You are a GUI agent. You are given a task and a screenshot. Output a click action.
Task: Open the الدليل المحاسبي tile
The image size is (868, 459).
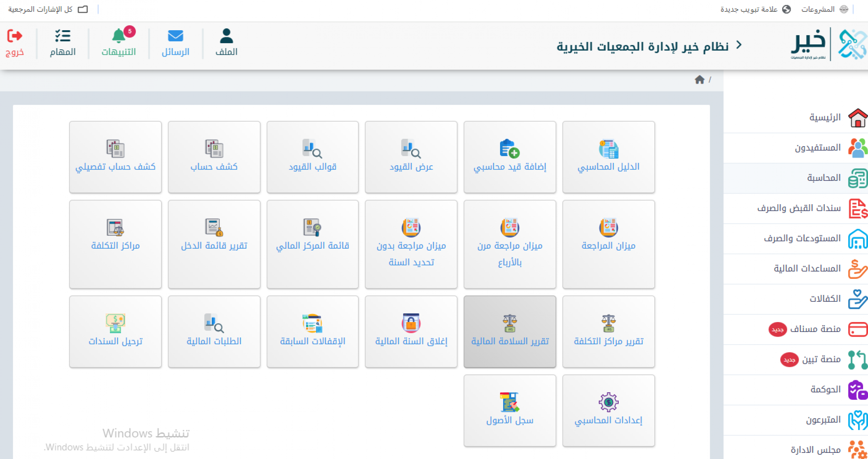pyautogui.click(x=608, y=157)
